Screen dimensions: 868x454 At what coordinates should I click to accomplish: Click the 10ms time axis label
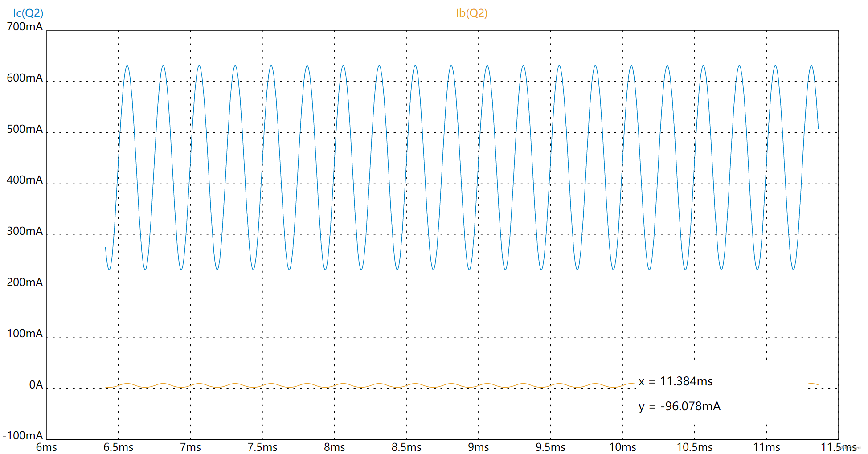pos(622,447)
